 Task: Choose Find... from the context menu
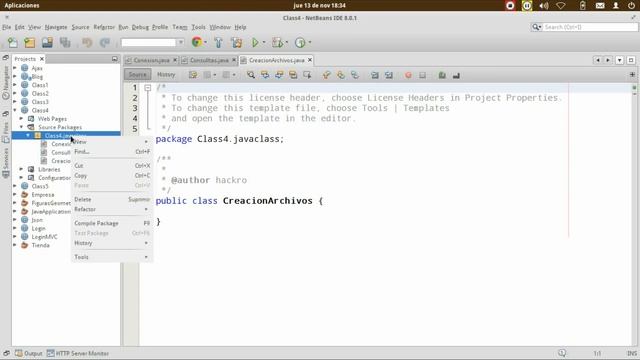[x=111, y=152]
